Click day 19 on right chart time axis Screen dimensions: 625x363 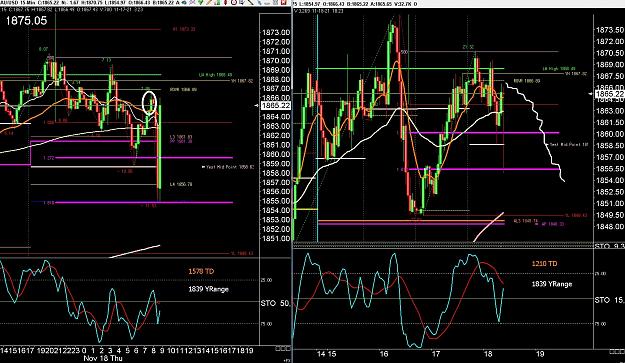[540, 354]
